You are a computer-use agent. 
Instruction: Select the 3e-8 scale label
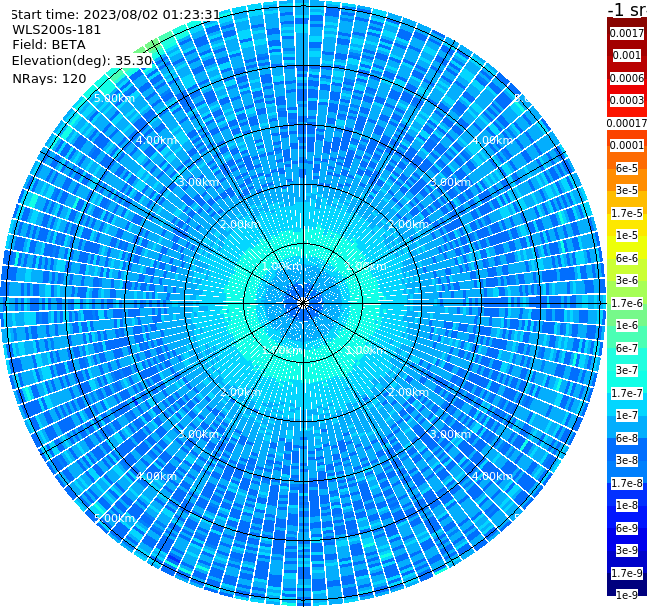[627, 460]
